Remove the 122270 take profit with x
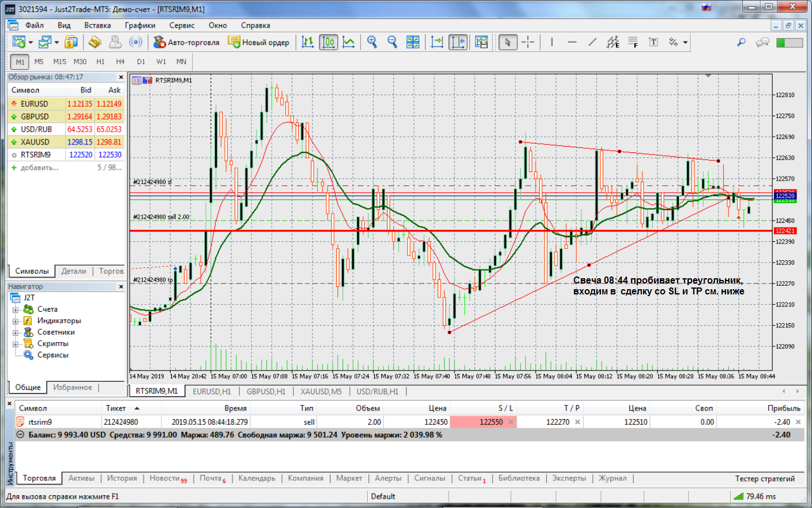The height and width of the screenshot is (508, 812). click(577, 422)
